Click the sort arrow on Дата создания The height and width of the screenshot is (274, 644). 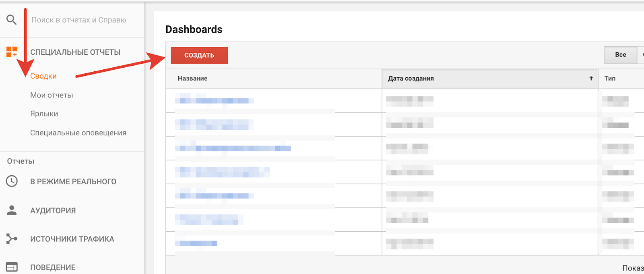[590, 79]
